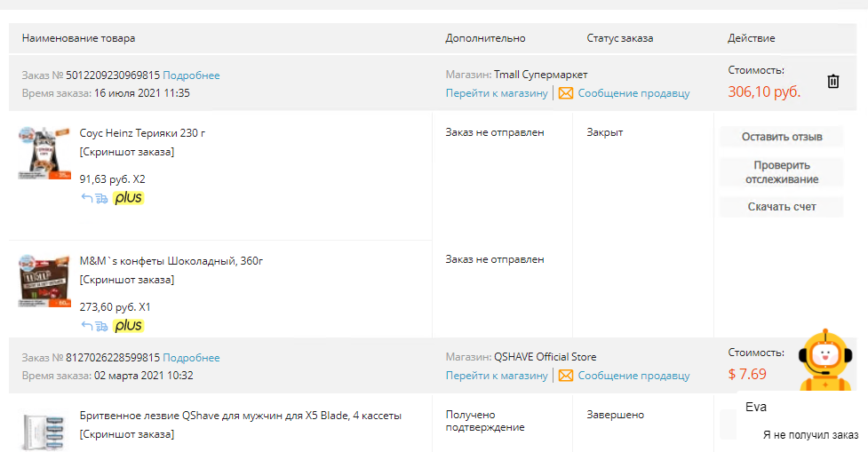Viewport: 868px width, 452px height.
Task: Click Дополнительно column header
Action: [x=485, y=38]
